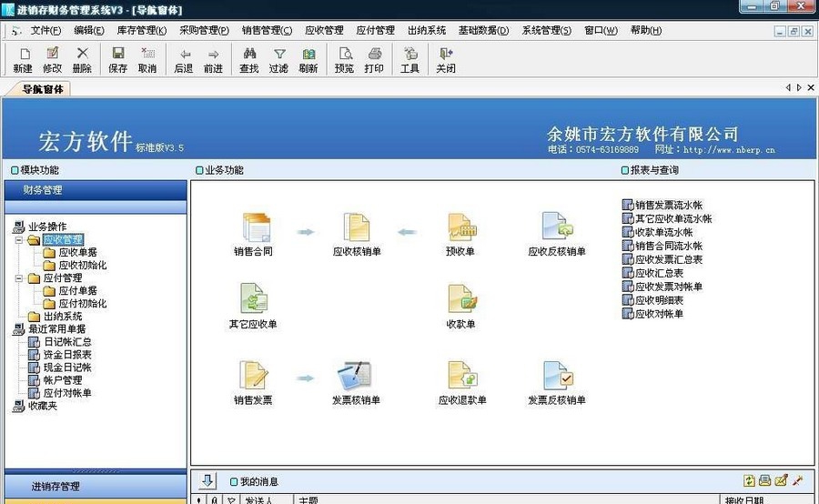Open the 系统管理(S) menu
This screenshot has height=504, width=819.
click(x=546, y=31)
